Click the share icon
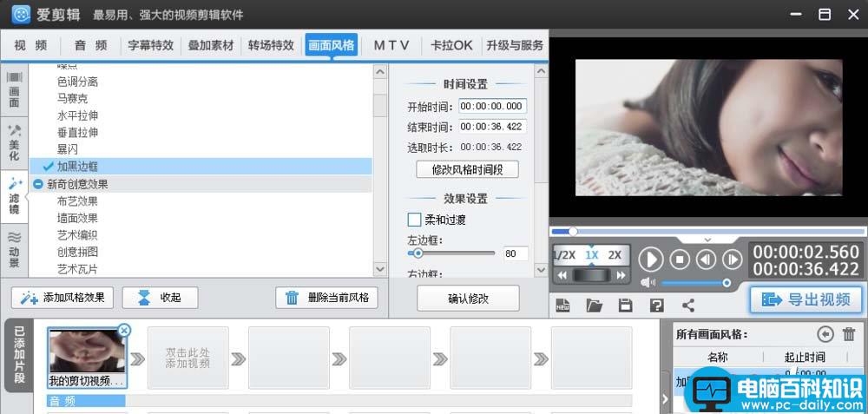 point(688,305)
